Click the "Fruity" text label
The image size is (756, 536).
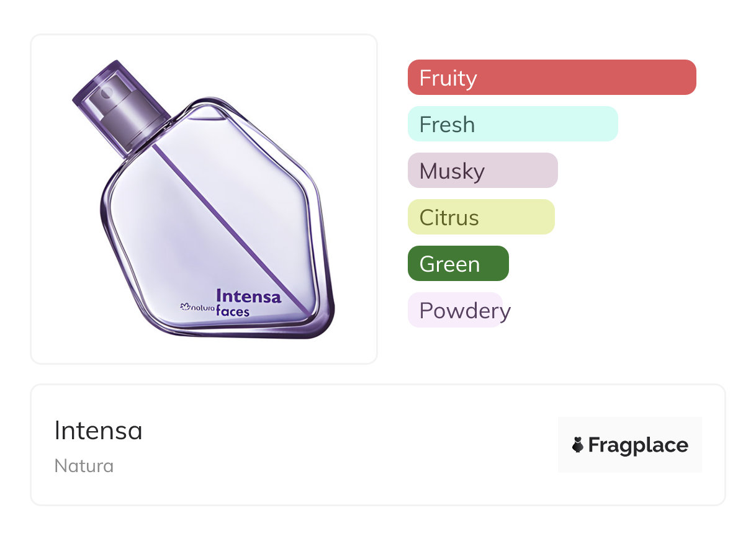click(448, 78)
